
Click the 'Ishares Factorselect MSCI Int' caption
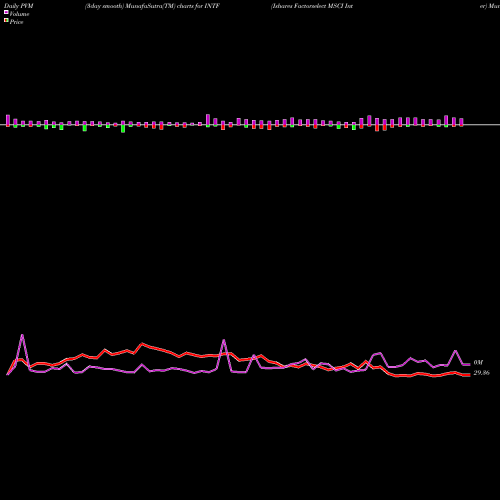[312, 6]
